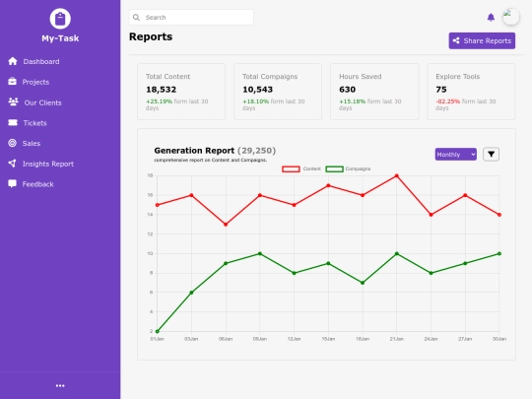This screenshot has height=399, width=532.
Task: Click the Total Compaigns card
Action: point(278,92)
